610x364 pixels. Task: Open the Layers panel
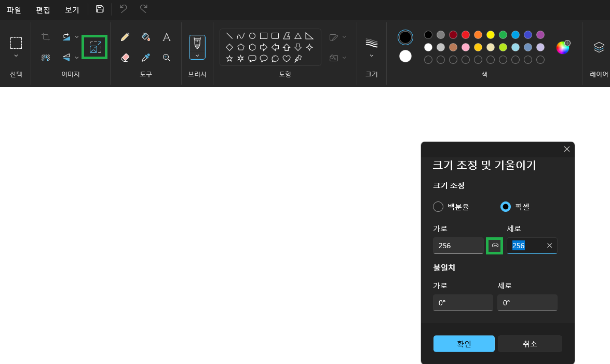[599, 47]
